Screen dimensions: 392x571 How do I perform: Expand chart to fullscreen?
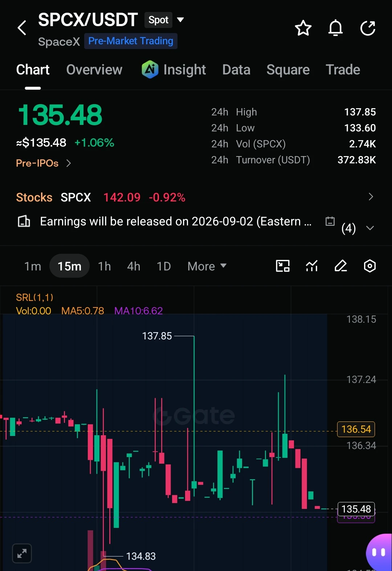tap(22, 554)
